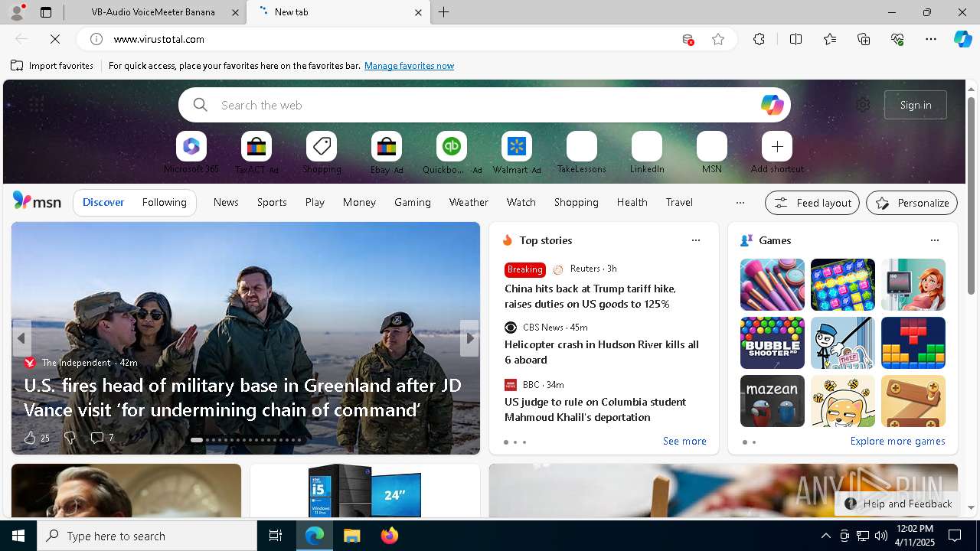Click Import favorites
This screenshot has height=551, width=980.
(52, 66)
